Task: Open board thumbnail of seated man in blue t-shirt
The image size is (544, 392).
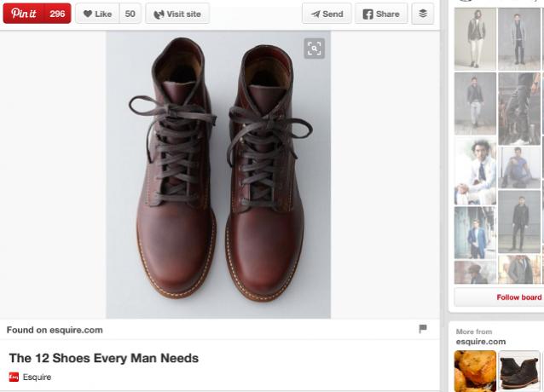Action: (x=519, y=168)
